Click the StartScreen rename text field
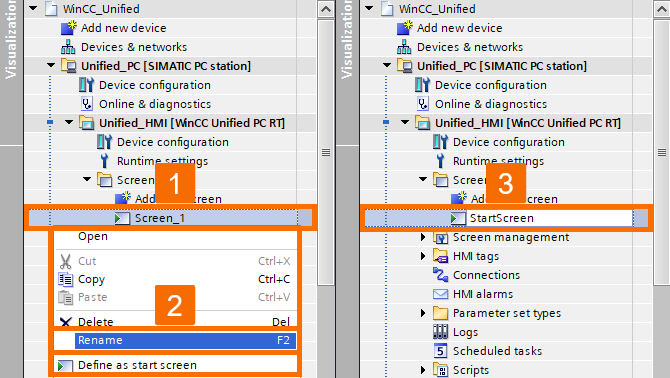The height and width of the screenshot is (378, 670). point(550,218)
